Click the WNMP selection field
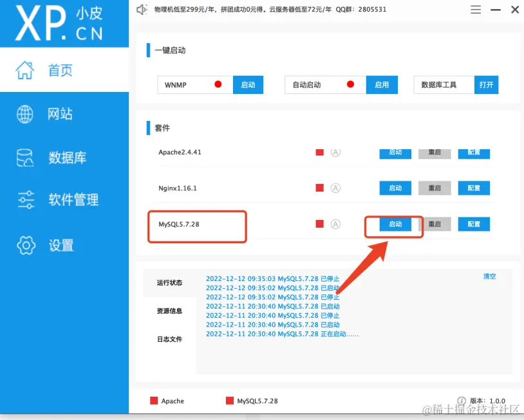This screenshot has width=524, height=420. pos(195,85)
